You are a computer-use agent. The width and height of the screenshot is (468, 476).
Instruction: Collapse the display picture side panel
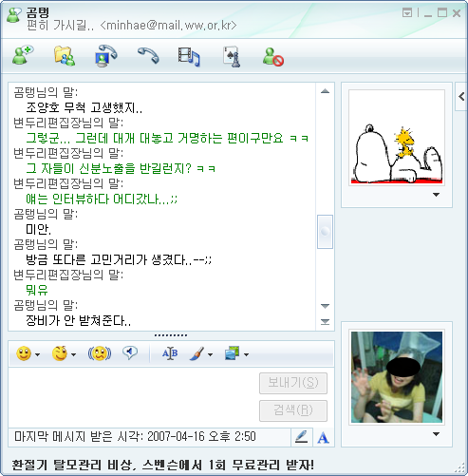pos(461,97)
